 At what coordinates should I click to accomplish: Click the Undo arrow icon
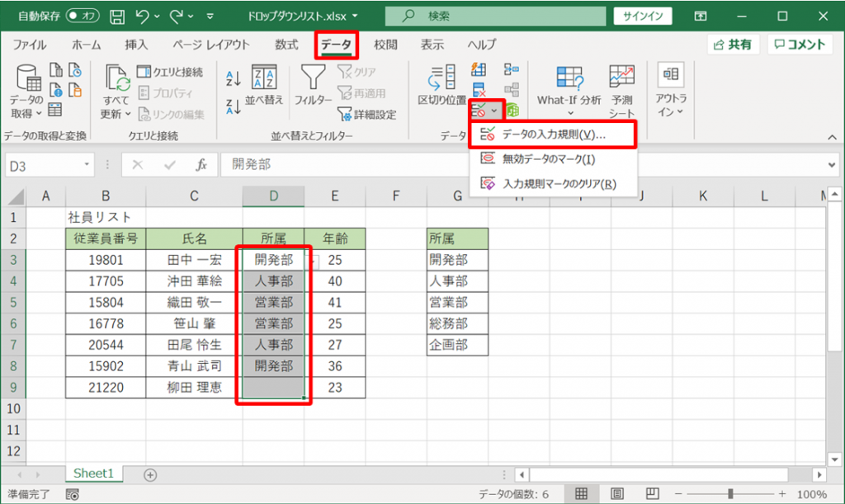pyautogui.click(x=142, y=16)
